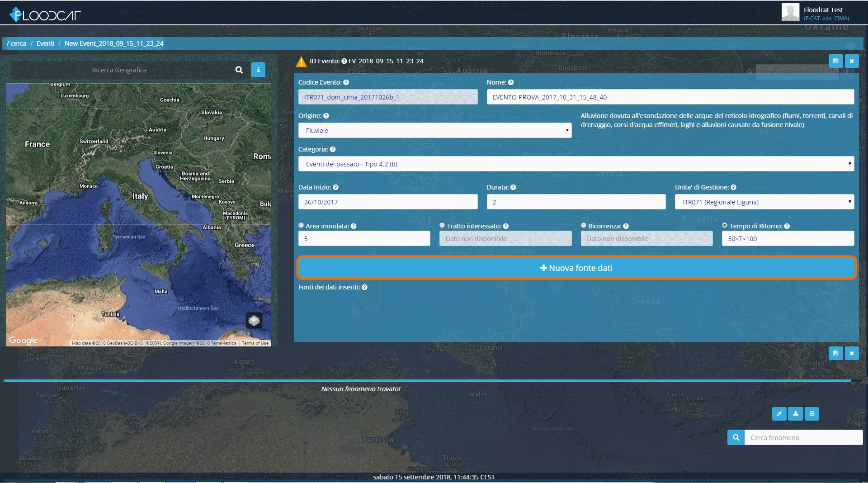This screenshot has height=483, width=868.
Task: Click help icon next to Unita' di Gestione
Action: tap(733, 187)
